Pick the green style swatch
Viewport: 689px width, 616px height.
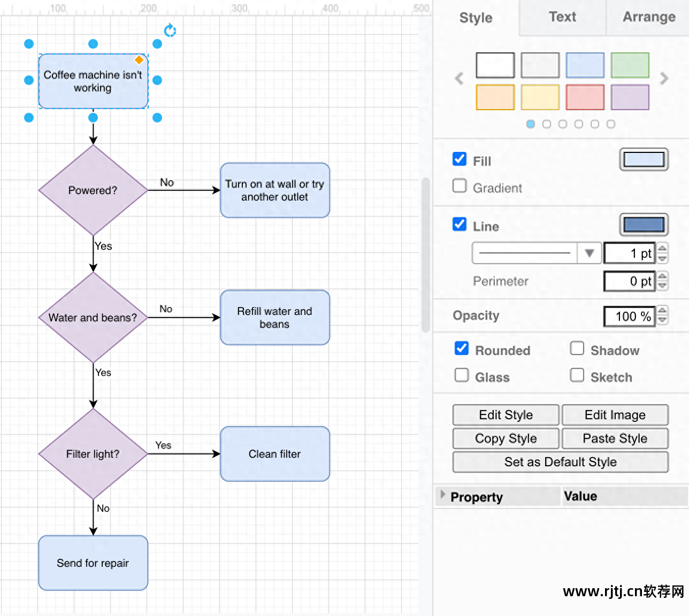pos(630,65)
